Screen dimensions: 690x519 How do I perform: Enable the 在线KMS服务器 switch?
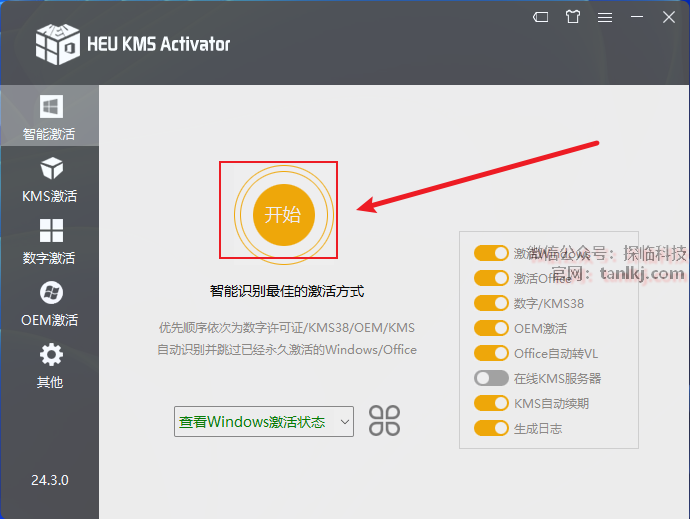pos(491,378)
